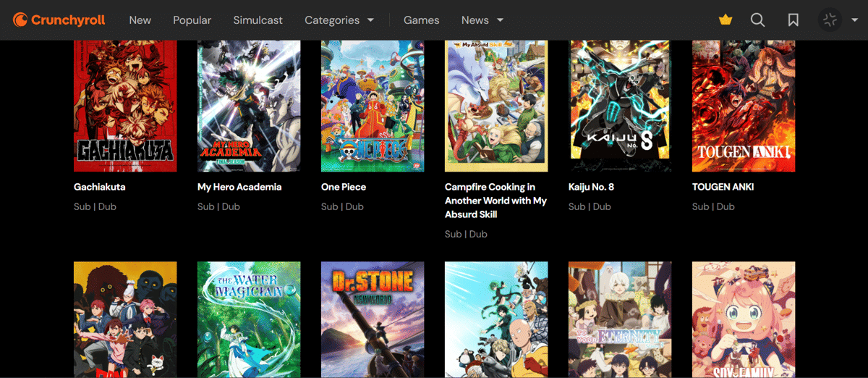
Task: Click Sub | Dub under My Hero Academia
Action: (218, 206)
